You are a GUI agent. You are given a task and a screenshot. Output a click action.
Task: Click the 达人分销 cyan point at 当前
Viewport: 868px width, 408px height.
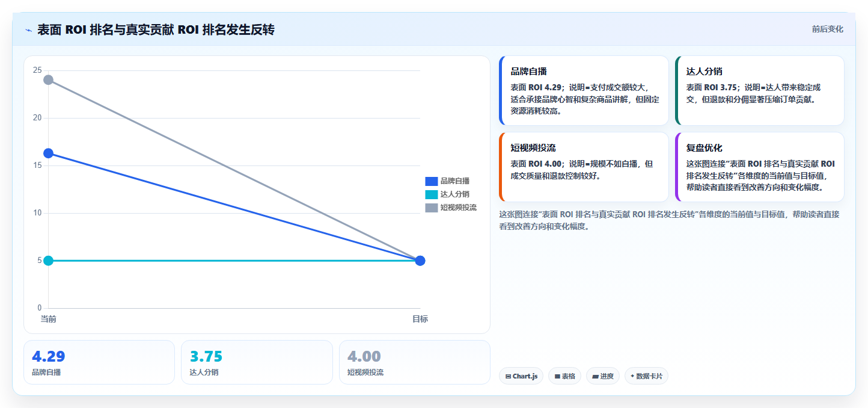tap(48, 261)
